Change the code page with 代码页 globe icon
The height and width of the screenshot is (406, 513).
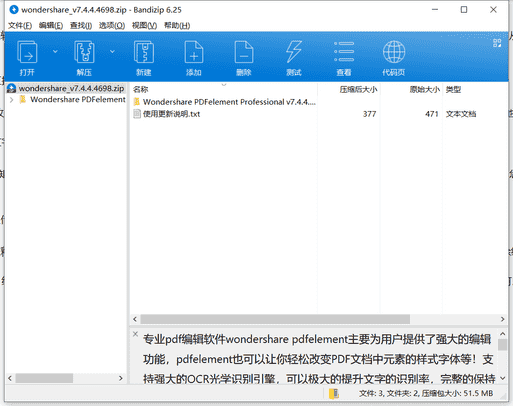click(x=394, y=57)
